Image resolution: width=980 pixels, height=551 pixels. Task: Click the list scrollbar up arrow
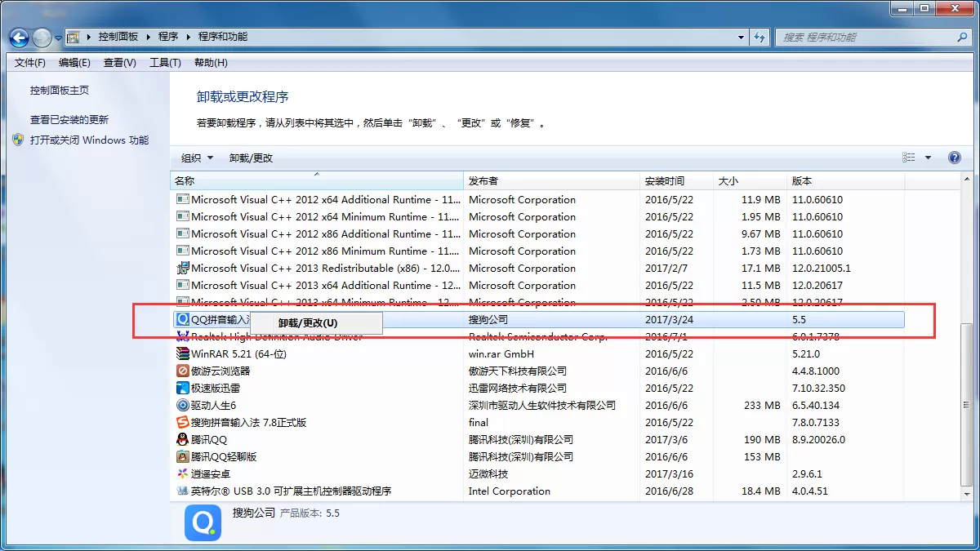point(967,180)
